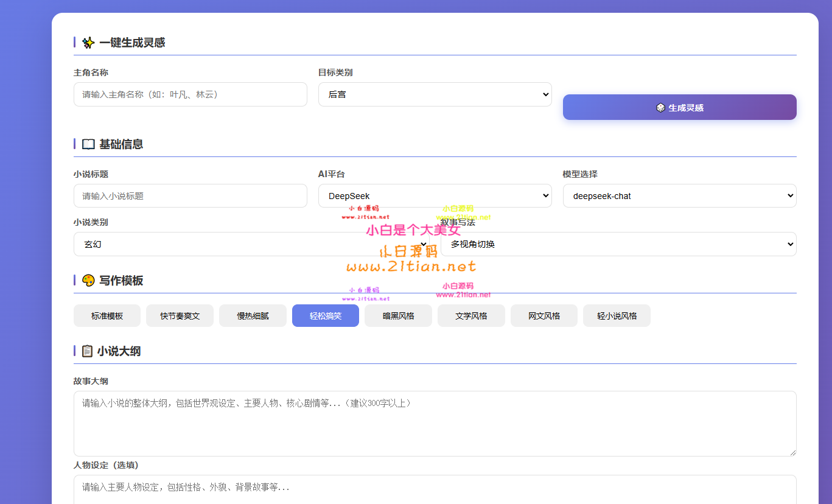Click the 生成灵感 generate inspiration button
Image resolution: width=832 pixels, height=504 pixels.
(x=679, y=107)
